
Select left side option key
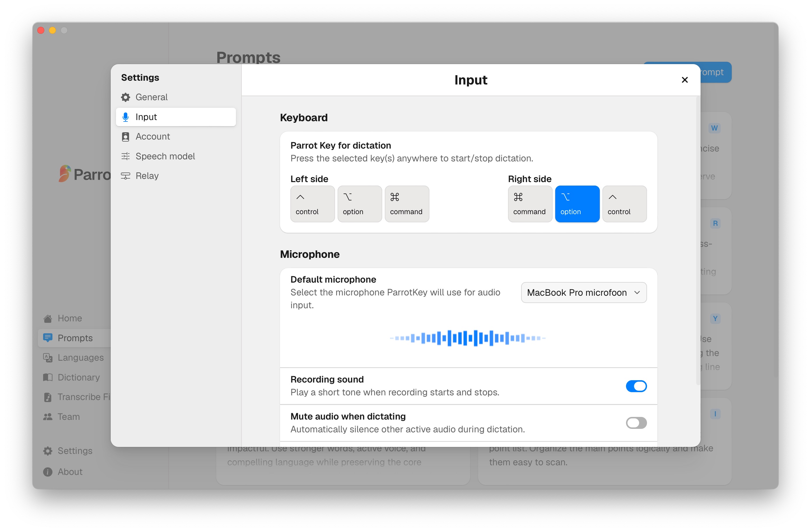tap(359, 204)
